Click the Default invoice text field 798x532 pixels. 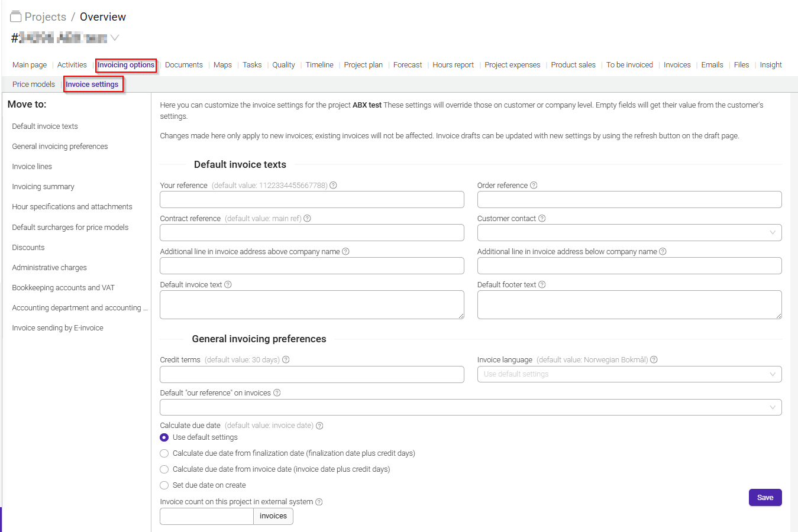tap(312, 304)
